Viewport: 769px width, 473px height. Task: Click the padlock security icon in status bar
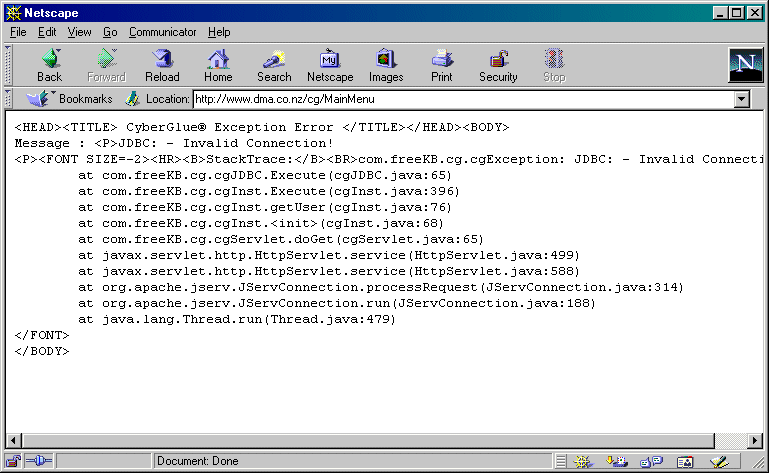14,461
